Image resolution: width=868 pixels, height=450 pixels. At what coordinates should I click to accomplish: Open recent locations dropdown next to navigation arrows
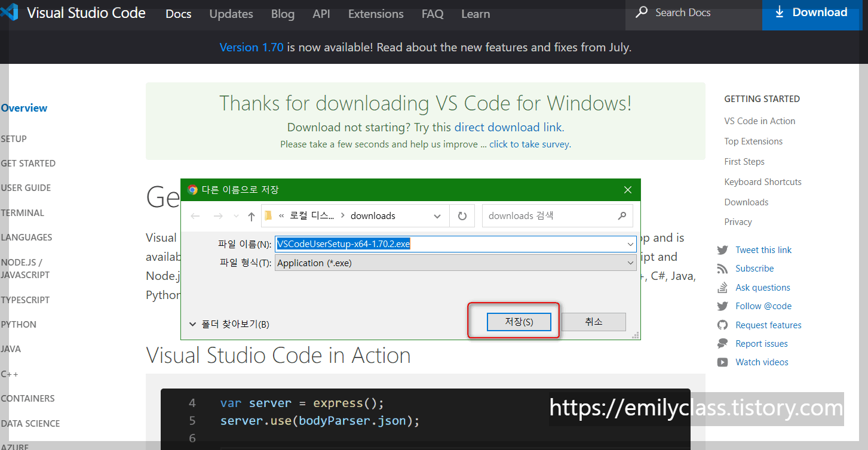[x=236, y=216]
